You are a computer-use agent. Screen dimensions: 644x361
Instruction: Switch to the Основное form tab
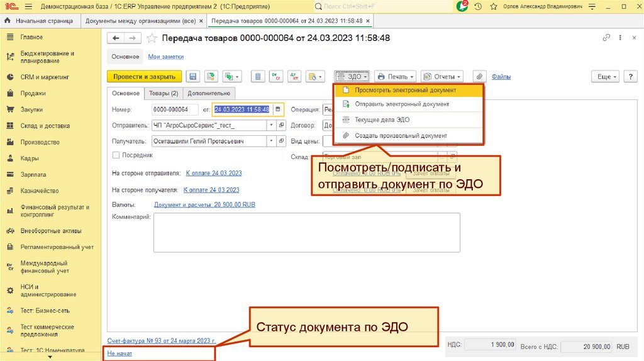coord(126,93)
